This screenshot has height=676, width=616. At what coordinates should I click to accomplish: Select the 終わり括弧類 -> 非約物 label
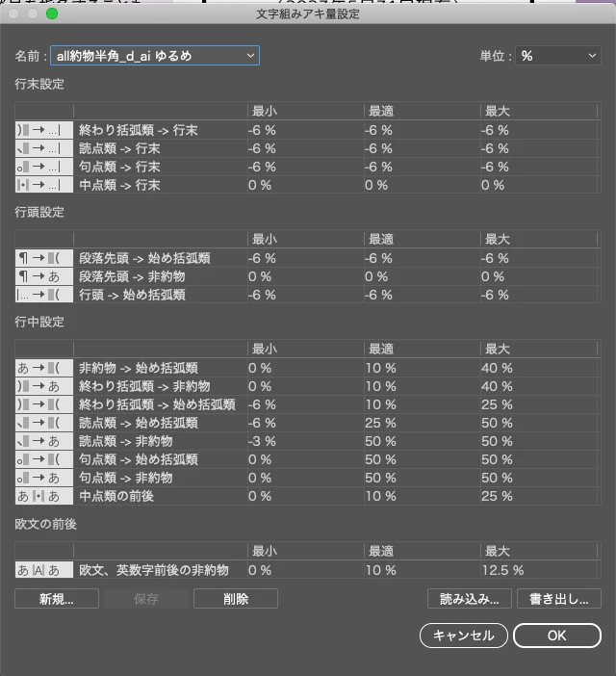144,386
